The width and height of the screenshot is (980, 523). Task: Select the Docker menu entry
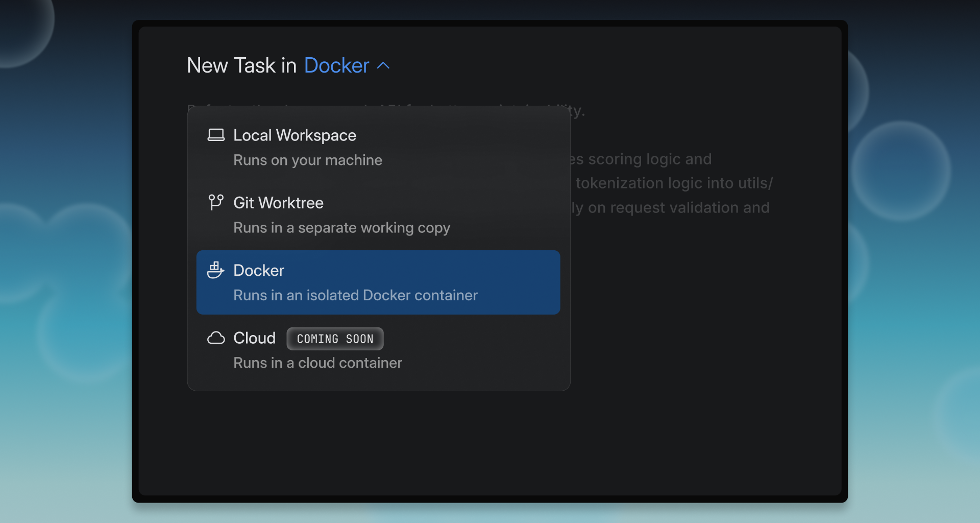(x=378, y=282)
